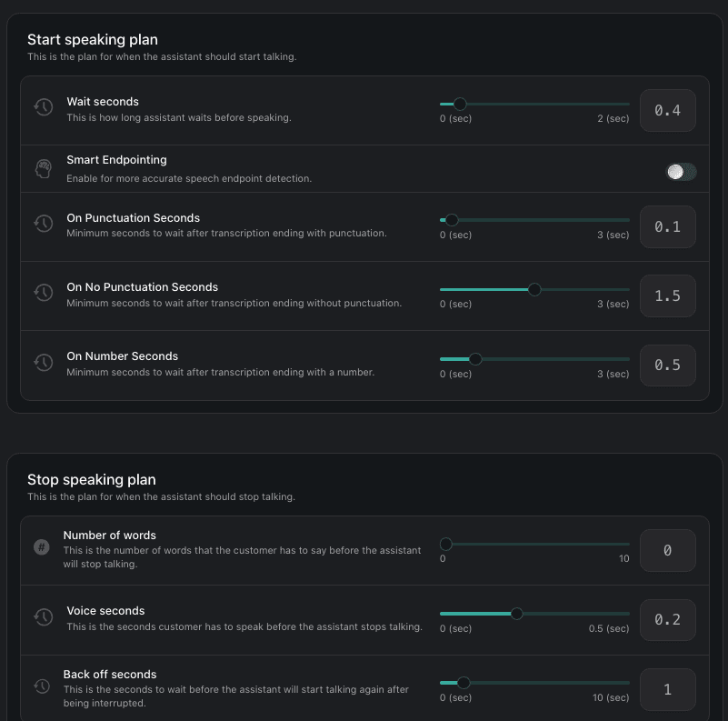Click the On Punctuation Seconds slider handle

coord(451,220)
